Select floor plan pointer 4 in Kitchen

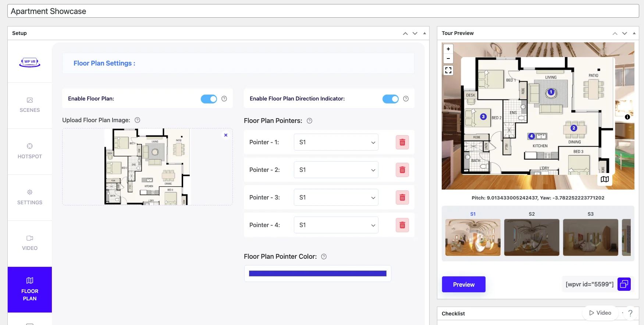pyautogui.click(x=531, y=136)
